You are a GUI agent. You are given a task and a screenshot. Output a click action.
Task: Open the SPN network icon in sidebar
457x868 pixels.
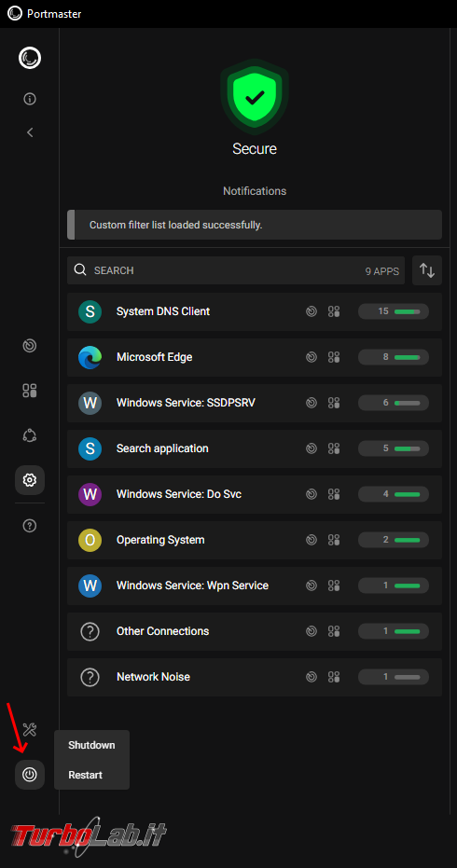point(30,435)
